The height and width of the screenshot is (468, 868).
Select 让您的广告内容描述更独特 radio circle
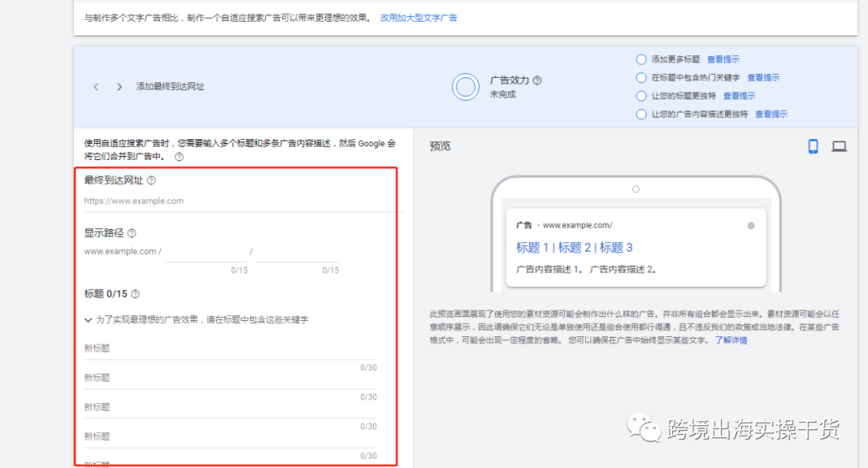pos(641,114)
